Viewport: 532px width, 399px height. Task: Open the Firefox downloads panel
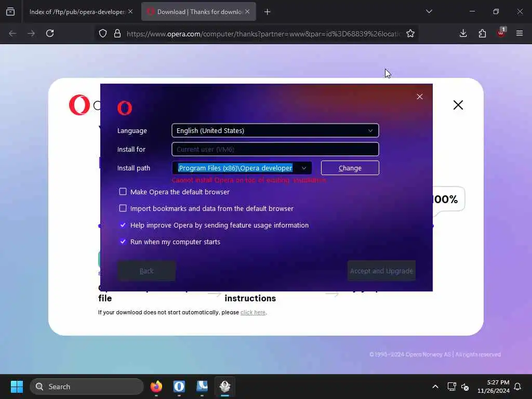(x=463, y=33)
